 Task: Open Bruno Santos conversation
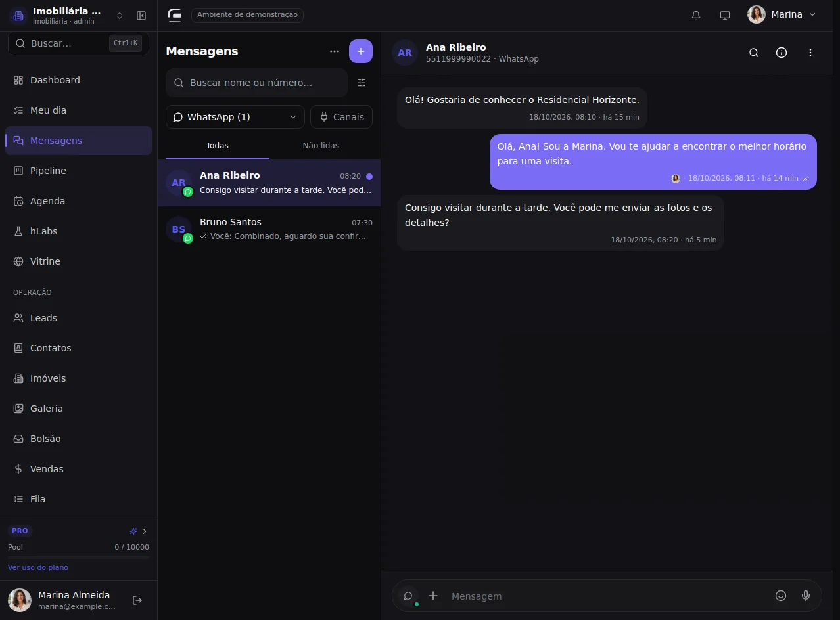(269, 229)
